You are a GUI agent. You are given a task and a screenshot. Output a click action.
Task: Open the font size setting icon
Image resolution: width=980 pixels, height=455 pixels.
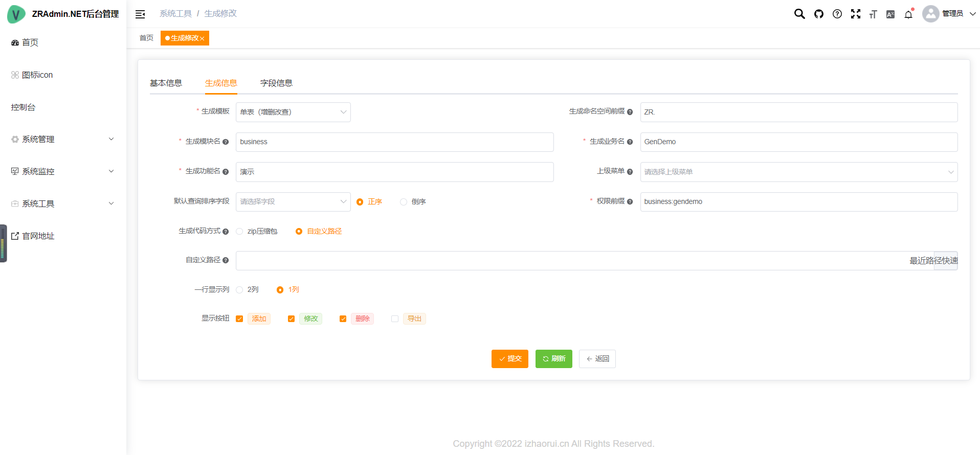tap(873, 14)
